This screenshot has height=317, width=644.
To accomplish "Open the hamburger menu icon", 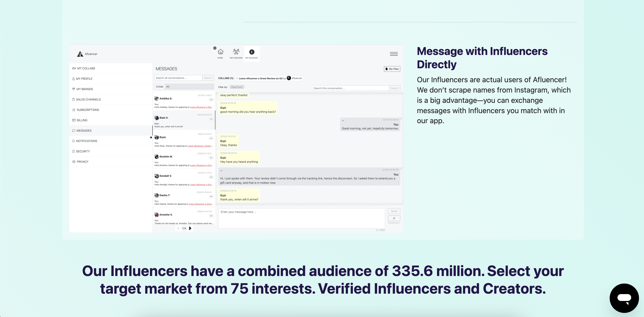I will [x=394, y=54].
